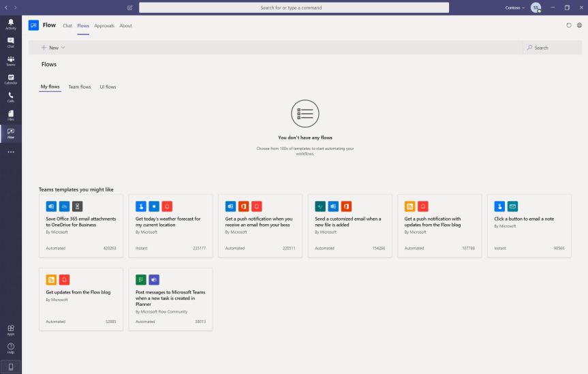Open the Save Office 365 email attachments template

pos(81,226)
